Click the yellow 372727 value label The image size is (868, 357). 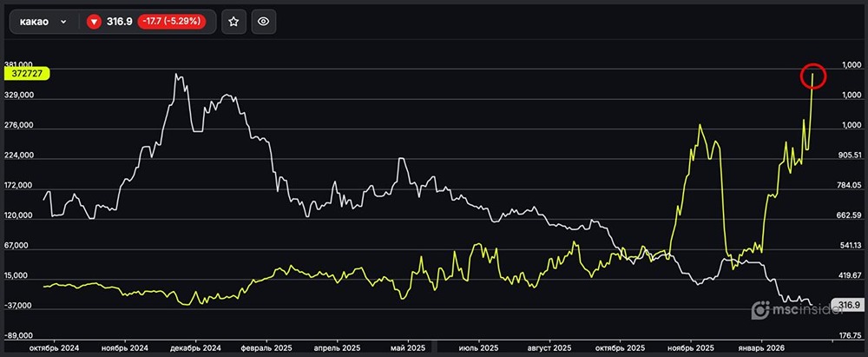click(25, 76)
